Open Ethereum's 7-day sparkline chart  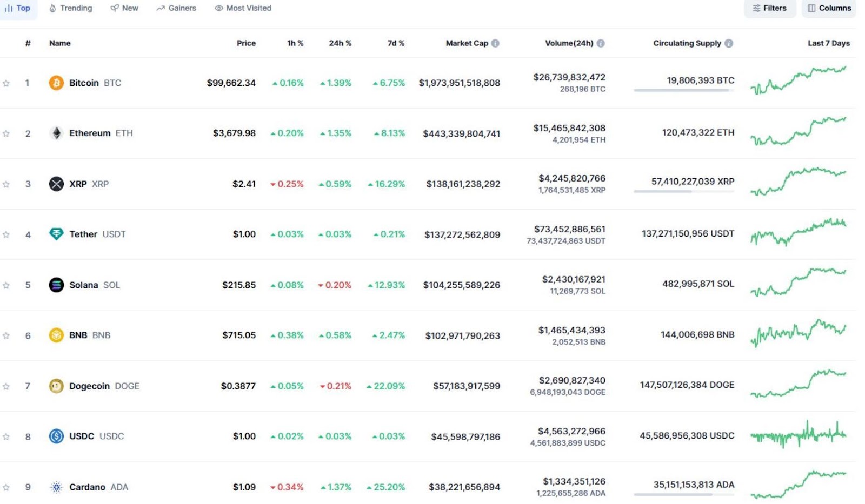(x=799, y=131)
